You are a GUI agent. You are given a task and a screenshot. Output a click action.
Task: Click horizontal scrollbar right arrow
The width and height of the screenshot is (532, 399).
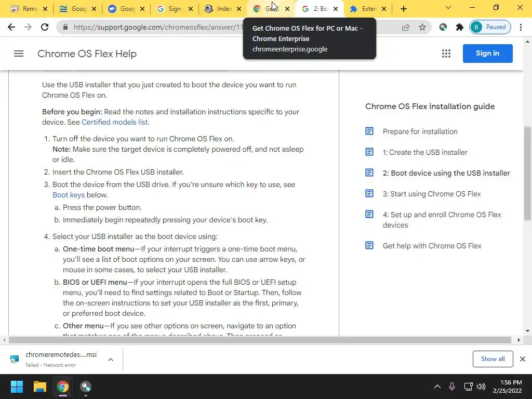click(519, 340)
